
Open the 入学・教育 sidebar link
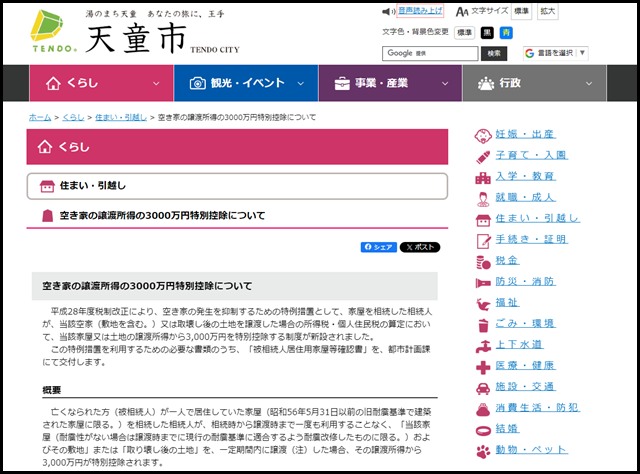[525, 176]
